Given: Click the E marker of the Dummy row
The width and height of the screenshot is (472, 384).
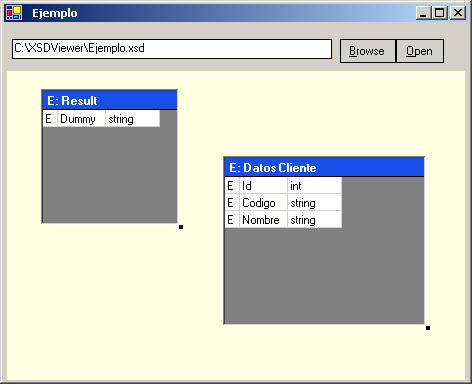Looking at the screenshot, I should click(50, 119).
